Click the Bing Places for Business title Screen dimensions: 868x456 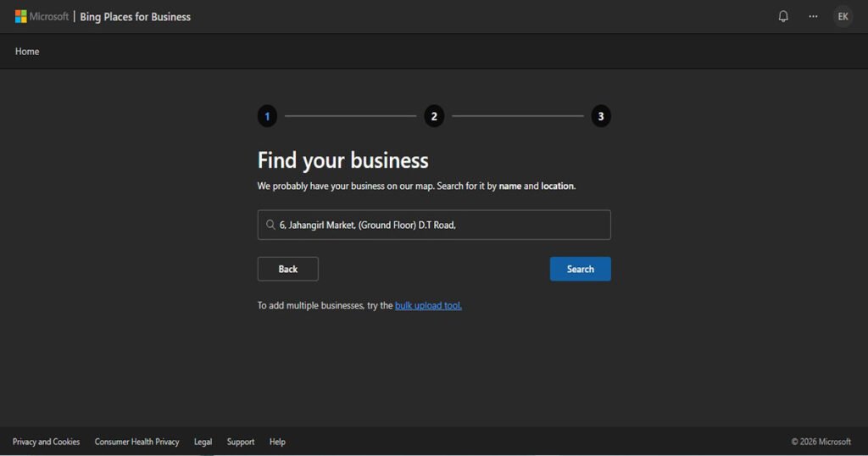click(135, 17)
